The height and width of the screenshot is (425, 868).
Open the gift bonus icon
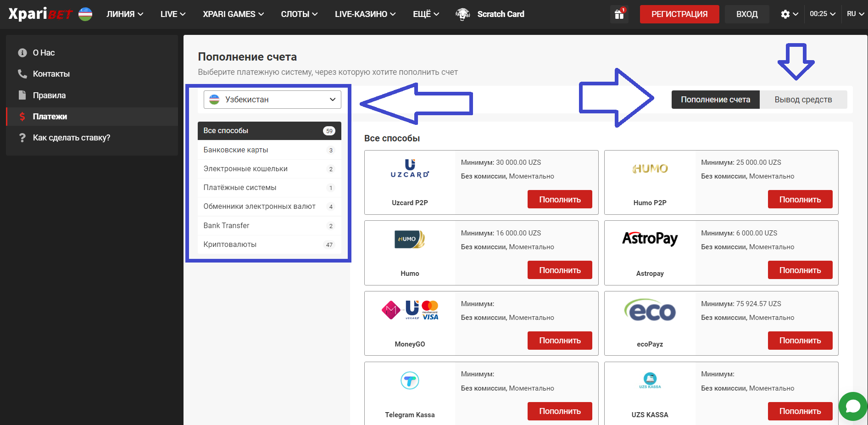[x=619, y=14]
